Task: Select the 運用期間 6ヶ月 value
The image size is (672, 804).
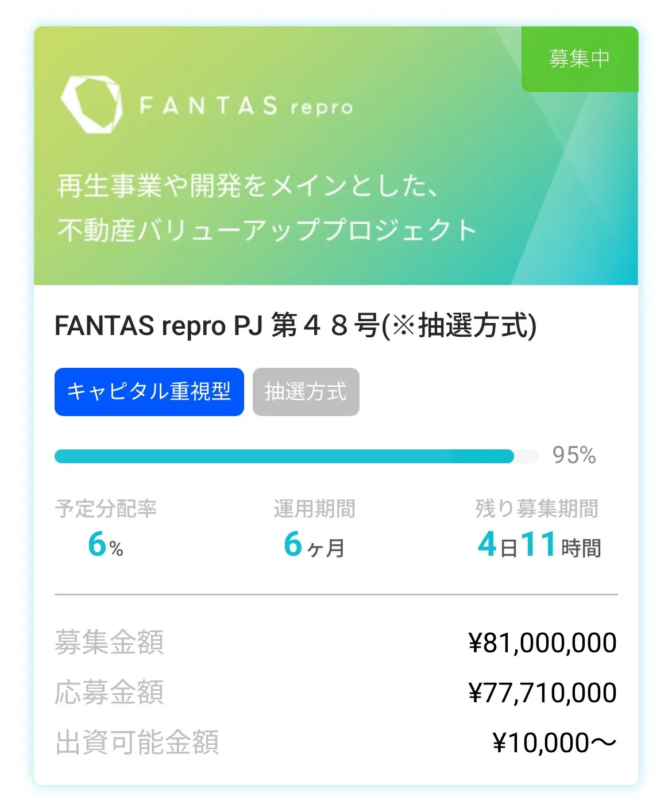Action: [x=314, y=544]
